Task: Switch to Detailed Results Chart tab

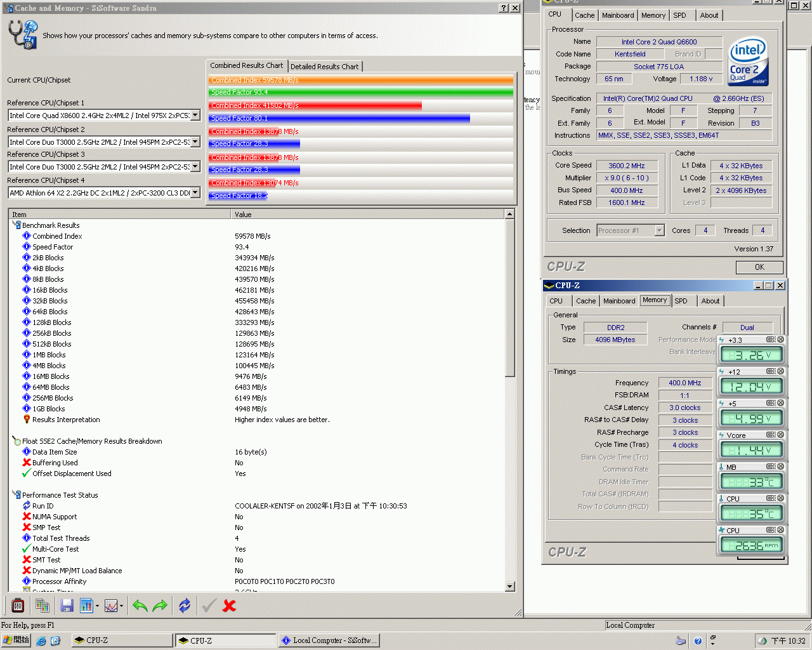Action: pos(325,67)
